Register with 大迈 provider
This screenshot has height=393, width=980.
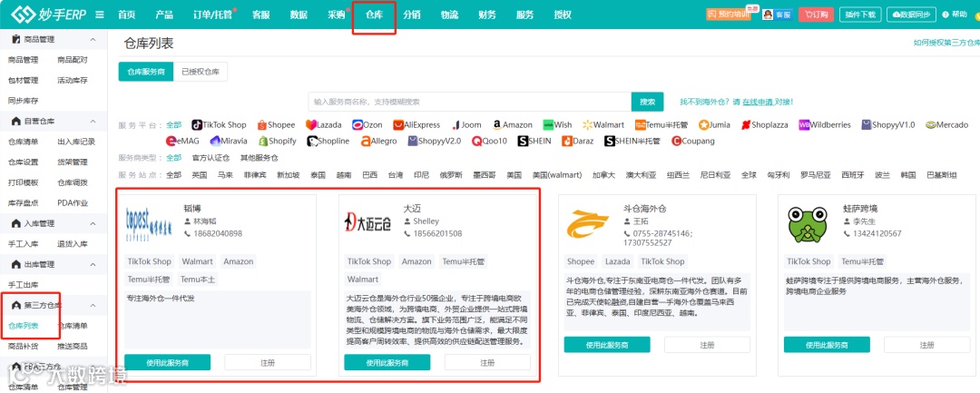click(x=487, y=362)
